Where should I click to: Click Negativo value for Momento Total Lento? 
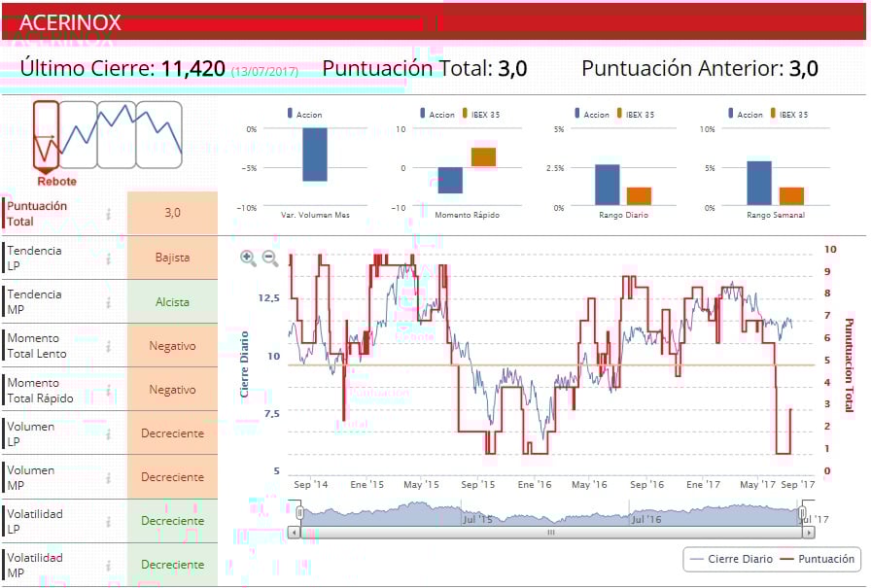172,346
